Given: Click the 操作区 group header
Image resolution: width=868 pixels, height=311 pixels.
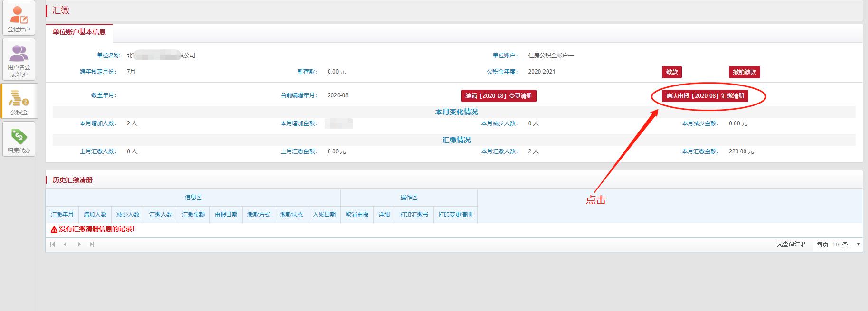Looking at the screenshot, I should coord(409,198).
